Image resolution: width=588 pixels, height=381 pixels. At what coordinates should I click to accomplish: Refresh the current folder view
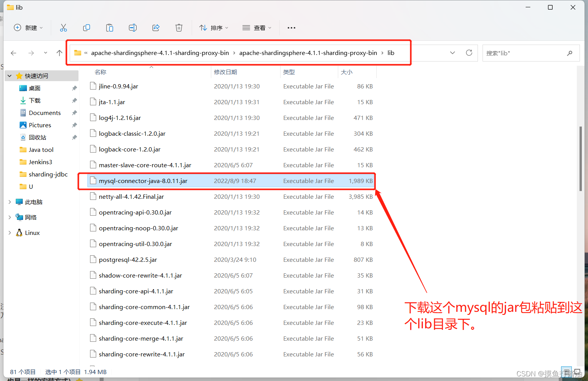[469, 53]
